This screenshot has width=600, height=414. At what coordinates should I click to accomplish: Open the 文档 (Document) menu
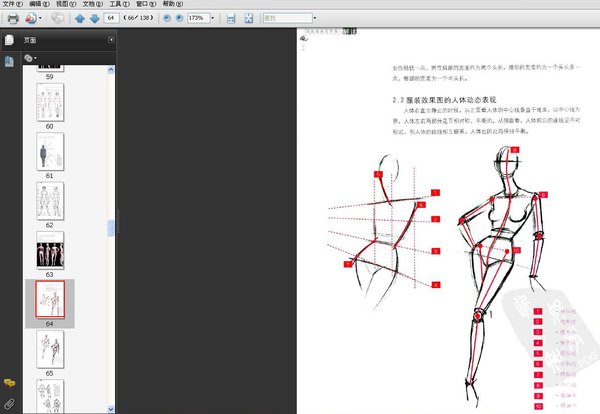click(93, 4)
